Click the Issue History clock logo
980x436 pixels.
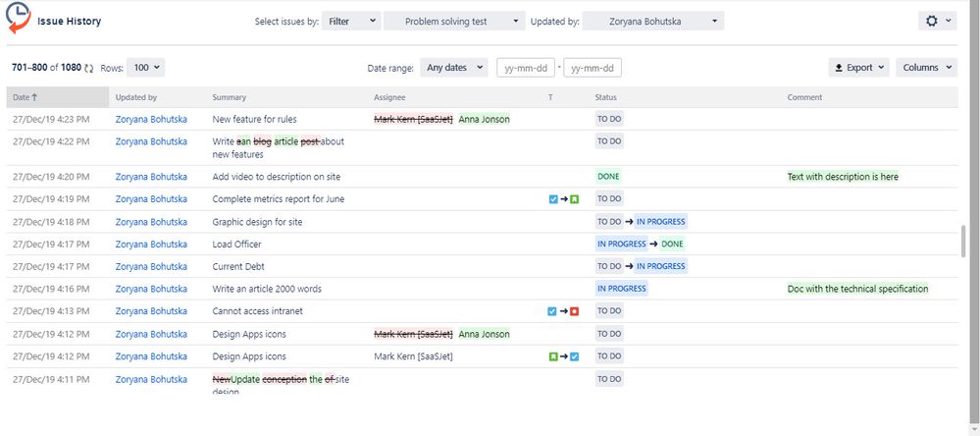18,18
